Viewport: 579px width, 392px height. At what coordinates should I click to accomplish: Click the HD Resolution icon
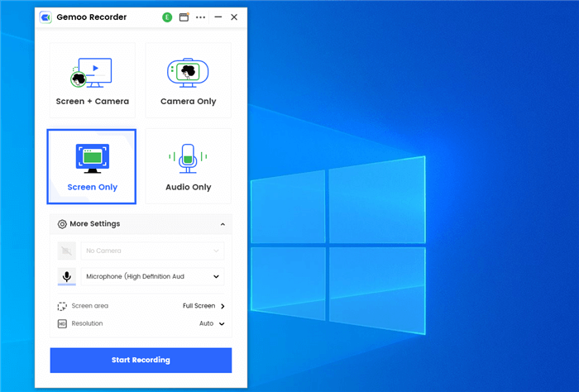(x=62, y=323)
